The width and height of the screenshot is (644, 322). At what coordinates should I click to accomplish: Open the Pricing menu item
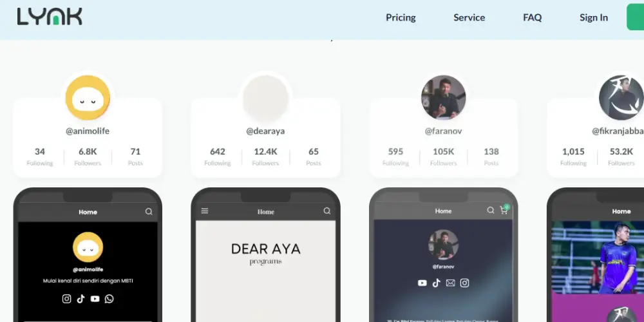click(401, 17)
